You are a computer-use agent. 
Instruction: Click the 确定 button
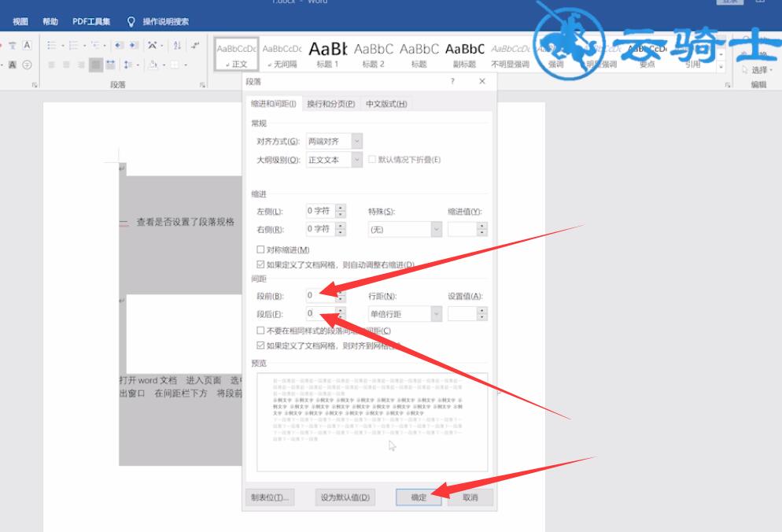pos(419,497)
